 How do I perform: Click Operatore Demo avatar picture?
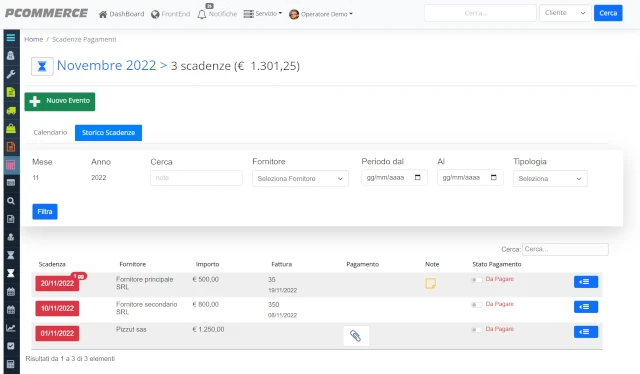coord(294,14)
